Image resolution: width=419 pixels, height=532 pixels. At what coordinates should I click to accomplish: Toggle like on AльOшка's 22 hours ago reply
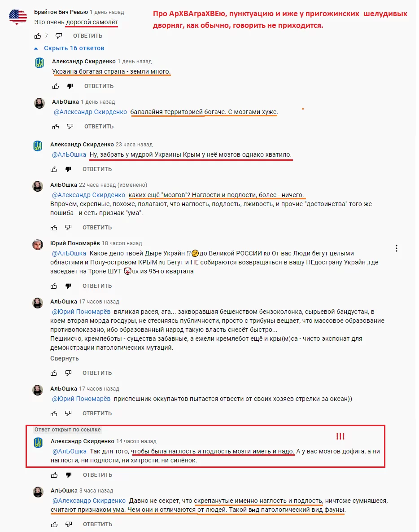[x=54, y=228]
